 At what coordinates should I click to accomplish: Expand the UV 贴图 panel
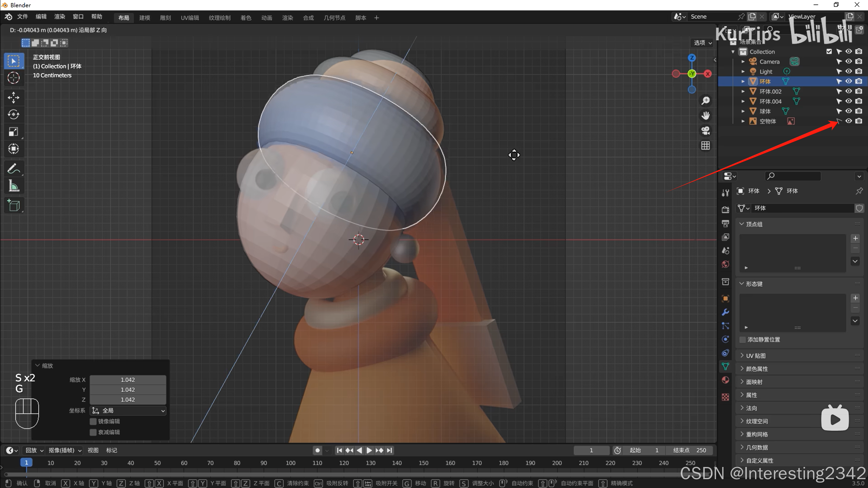click(x=756, y=355)
